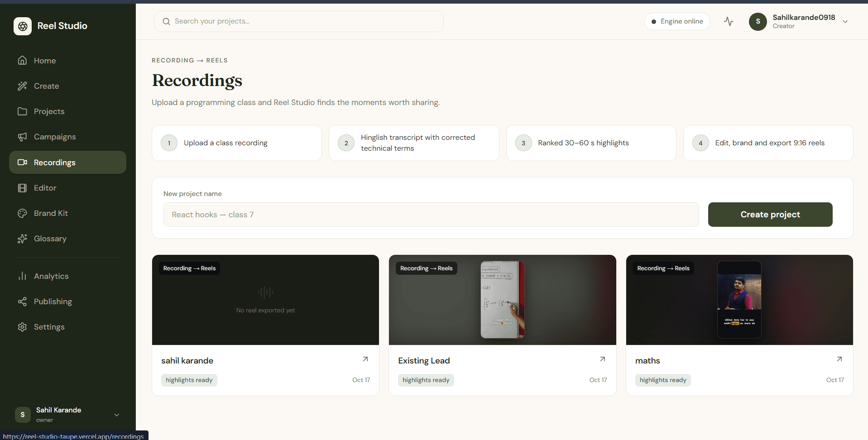Click the S avatar beside Sahil Karande owner
The image size is (868, 440).
(x=23, y=415)
